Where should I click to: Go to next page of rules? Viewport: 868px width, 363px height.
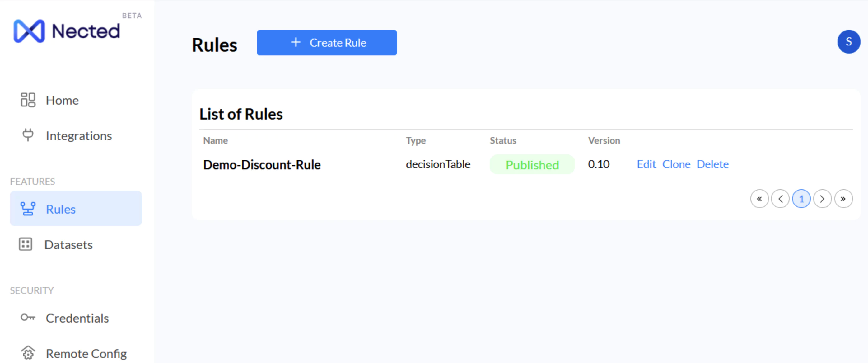pos(822,199)
